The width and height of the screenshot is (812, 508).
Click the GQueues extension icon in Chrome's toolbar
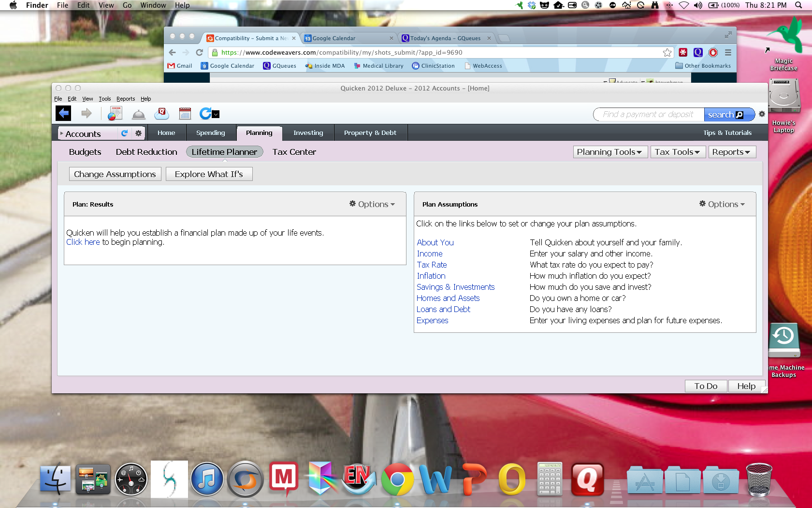coord(698,52)
